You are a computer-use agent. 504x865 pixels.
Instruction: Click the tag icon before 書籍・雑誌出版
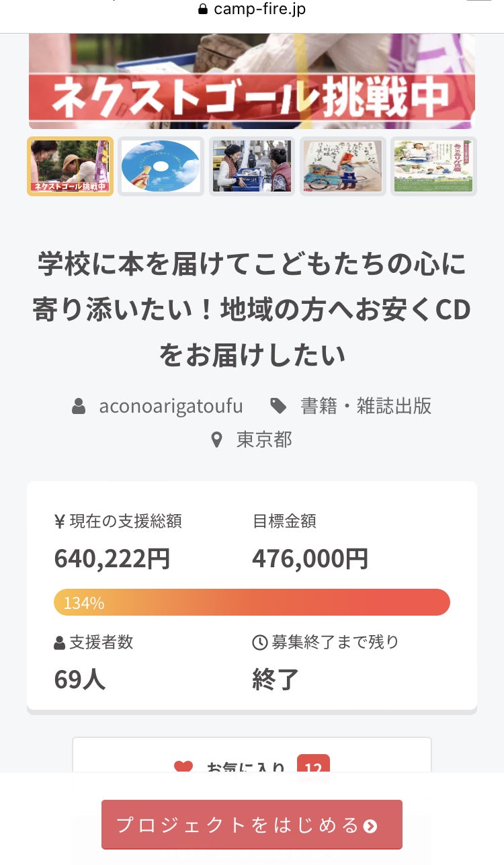(x=278, y=405)
